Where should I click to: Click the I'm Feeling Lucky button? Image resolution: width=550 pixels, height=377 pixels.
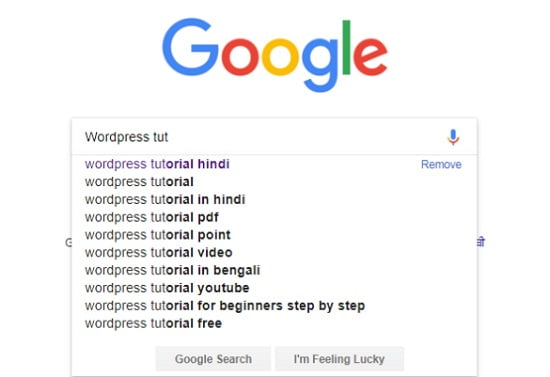(x=339, y=359)
